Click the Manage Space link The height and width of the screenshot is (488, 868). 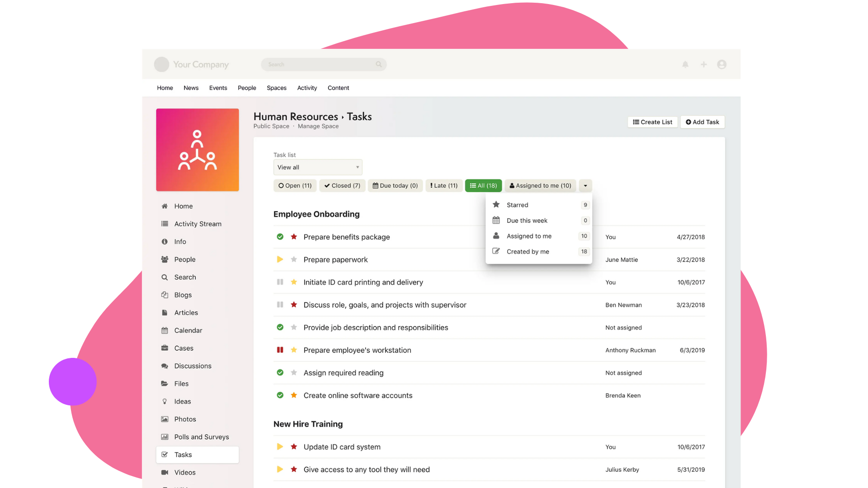click(x=318, y=127)
